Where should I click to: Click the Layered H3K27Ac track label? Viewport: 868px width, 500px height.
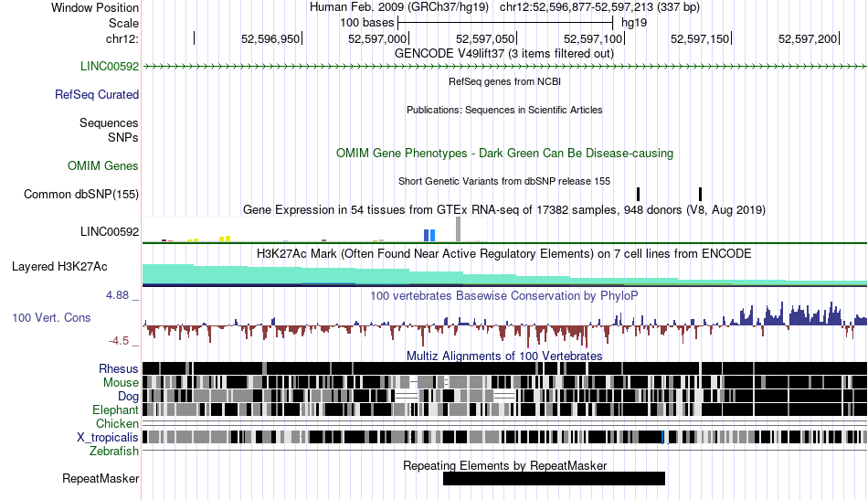point(59,267)
